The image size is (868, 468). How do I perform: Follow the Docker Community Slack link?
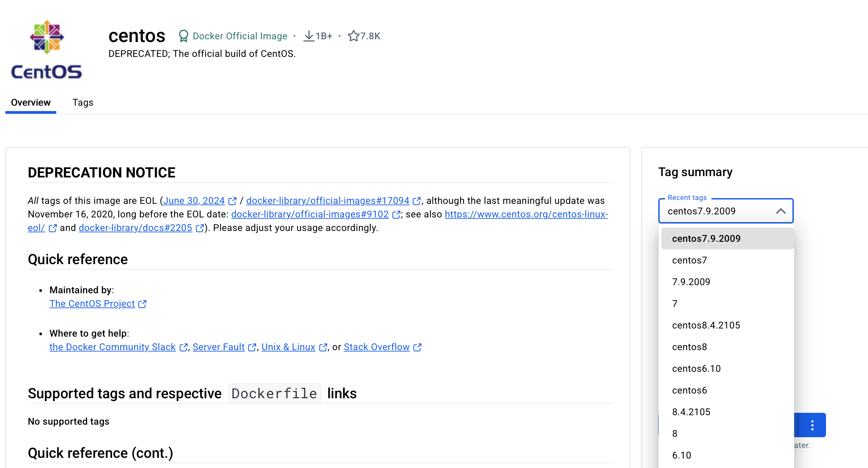click(112, 347)
